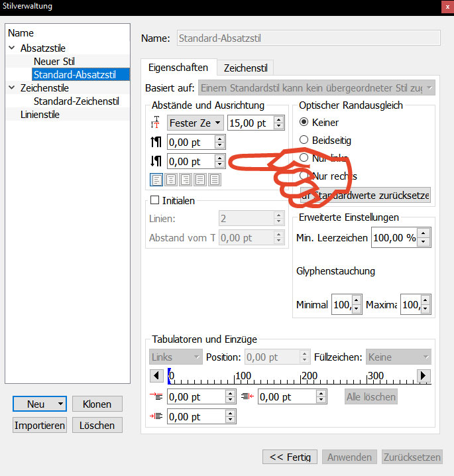
Task: Choose Beidseitig optical margin option
Action: [304, 140]
